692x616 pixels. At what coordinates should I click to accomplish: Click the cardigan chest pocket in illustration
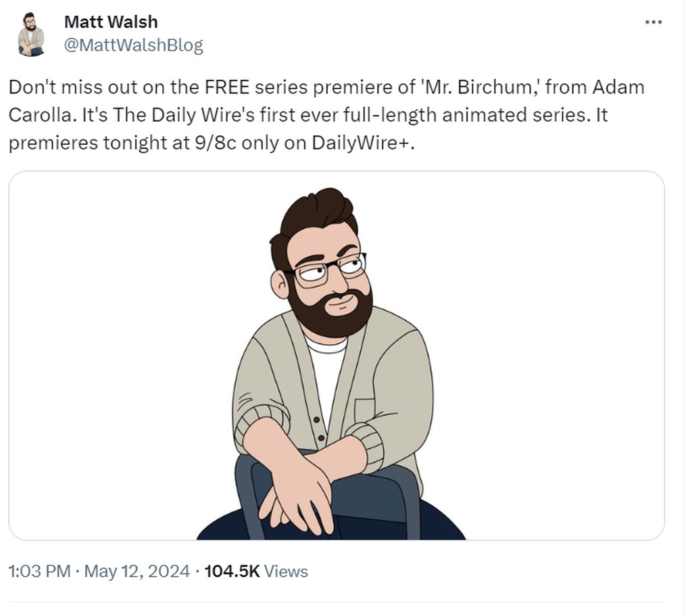coord(365,410)
